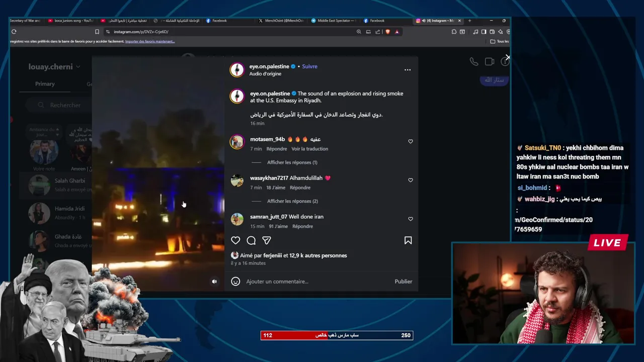Open the 'Tous les' bookmarks folder

pos(500,41)
